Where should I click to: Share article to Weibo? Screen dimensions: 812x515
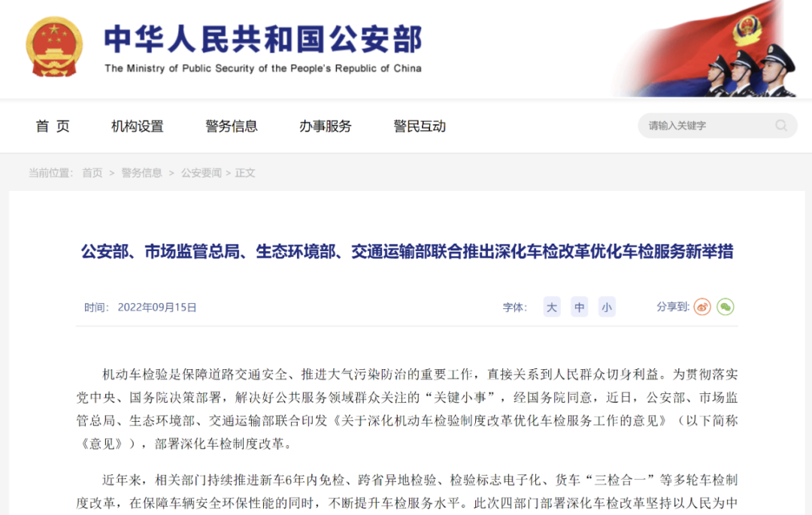(702, 307)
